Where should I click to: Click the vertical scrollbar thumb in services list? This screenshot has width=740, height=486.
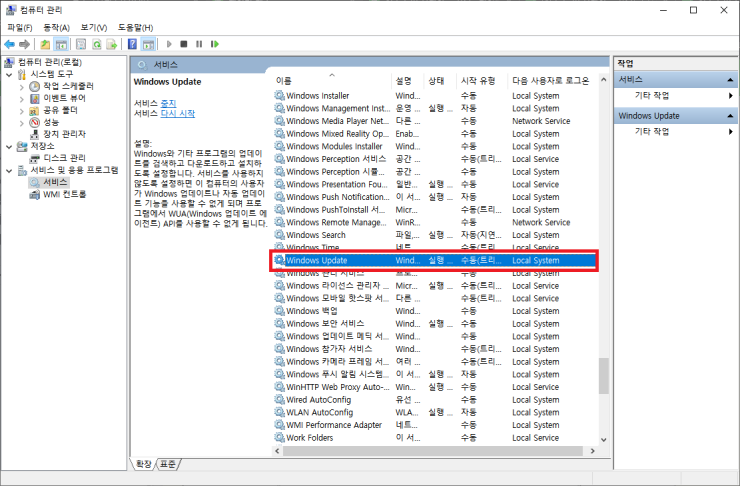(604, 376)
